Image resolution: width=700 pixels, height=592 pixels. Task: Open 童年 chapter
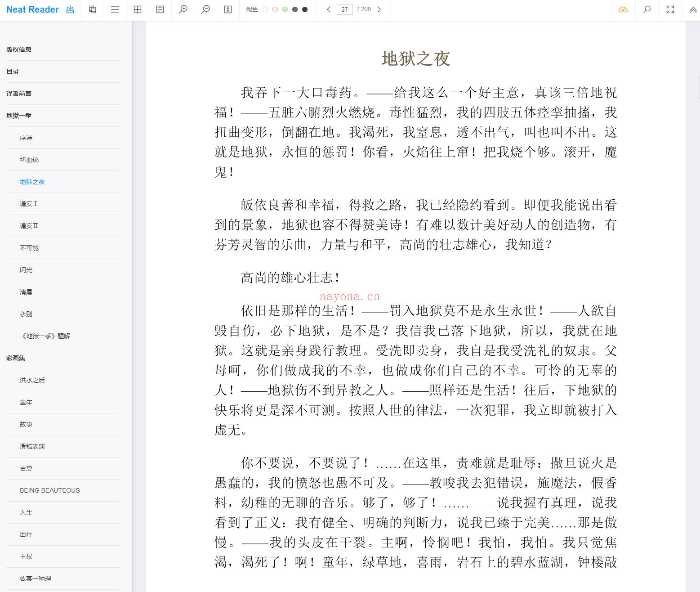26,402
